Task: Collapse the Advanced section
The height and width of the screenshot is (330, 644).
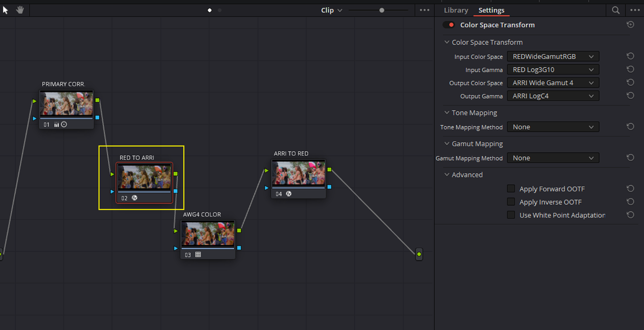Action: 447,175
